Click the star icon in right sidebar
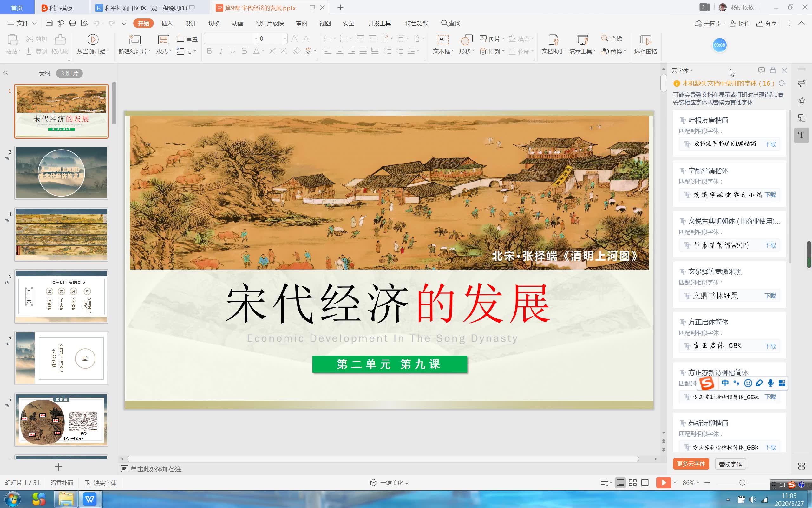The image size is (812, 508). click(801, 101)
